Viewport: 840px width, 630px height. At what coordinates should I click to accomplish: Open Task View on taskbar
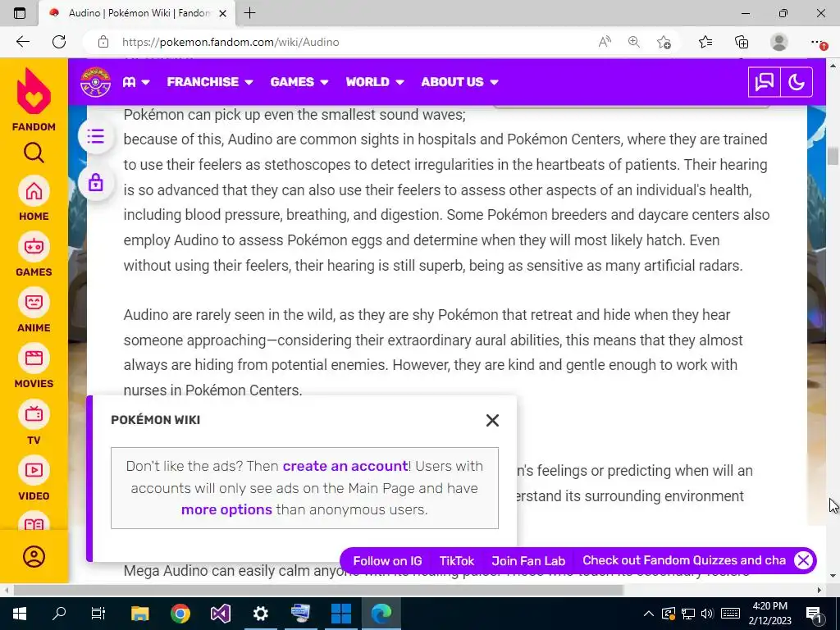pos(98,614)
